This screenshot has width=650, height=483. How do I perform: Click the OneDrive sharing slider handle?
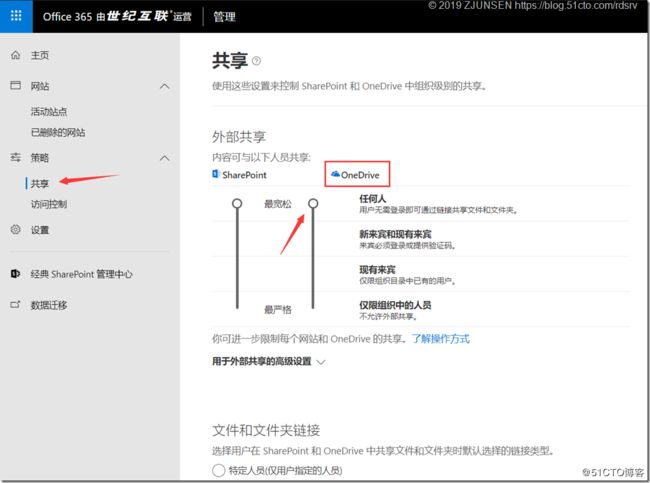coord(313,203)
